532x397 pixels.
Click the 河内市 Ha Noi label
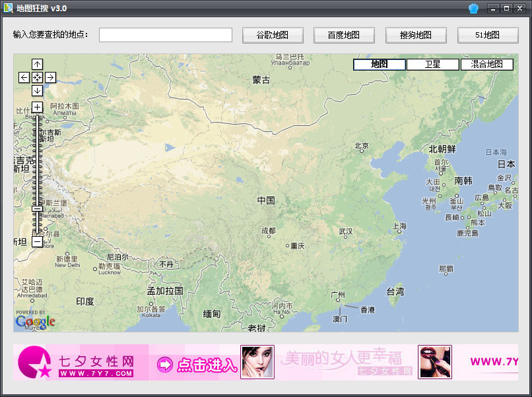(282, 308)
